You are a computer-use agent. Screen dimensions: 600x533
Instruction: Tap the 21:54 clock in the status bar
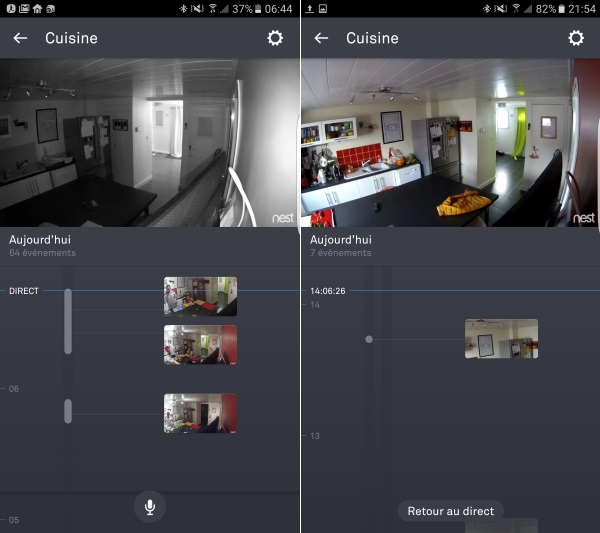point(582,8)
